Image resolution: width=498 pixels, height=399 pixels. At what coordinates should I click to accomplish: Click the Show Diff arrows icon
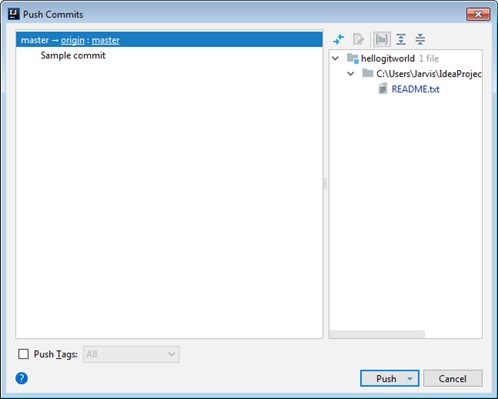339,39
